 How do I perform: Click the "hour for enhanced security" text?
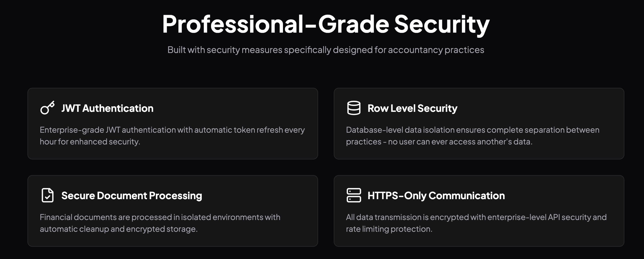(x=90, y=142)
